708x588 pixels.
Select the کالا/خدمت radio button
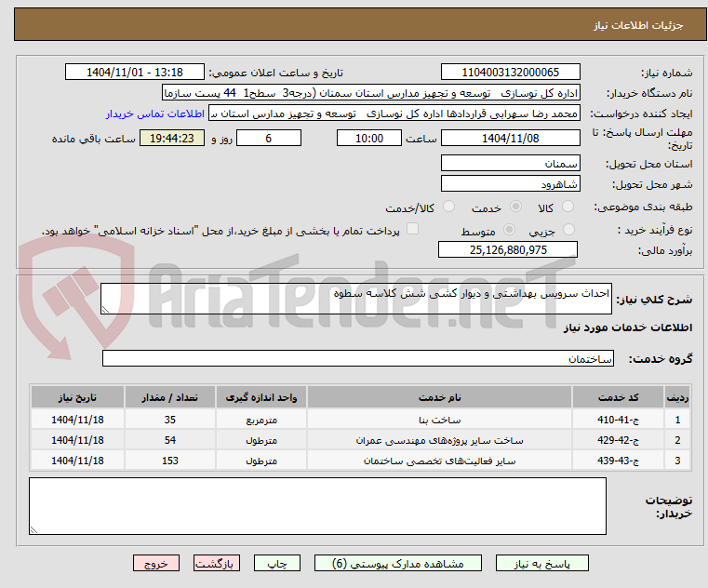(x=448, y=207)
